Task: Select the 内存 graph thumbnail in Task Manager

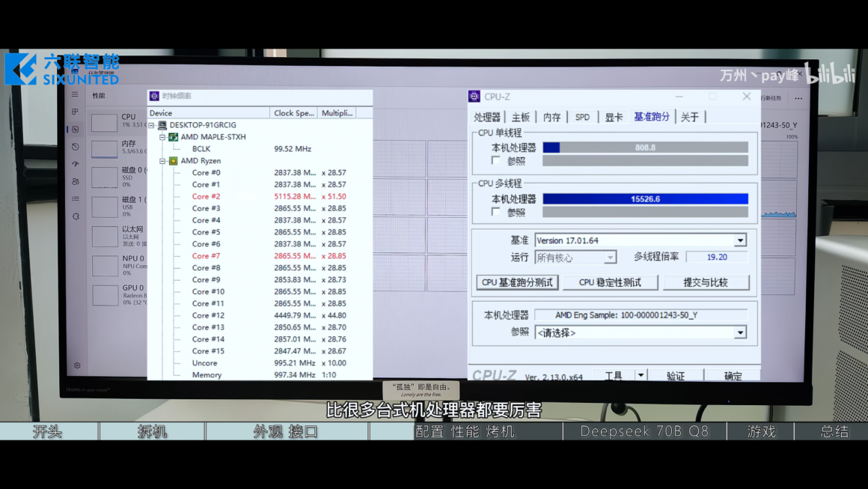Action: tap(104, 148)
